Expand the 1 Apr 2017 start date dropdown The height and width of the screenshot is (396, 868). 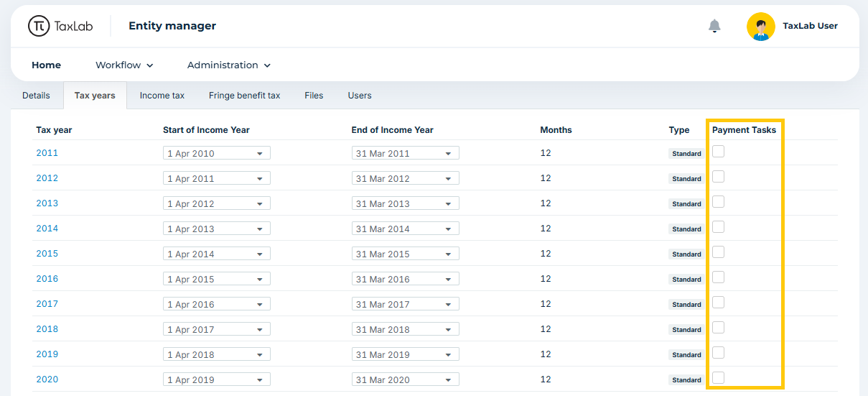217,329
